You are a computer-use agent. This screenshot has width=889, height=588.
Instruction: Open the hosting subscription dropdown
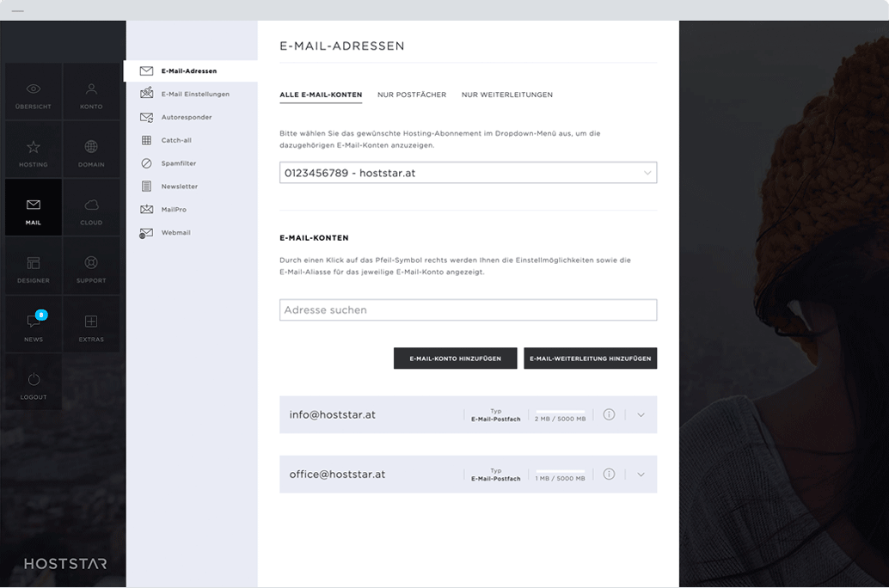468,173
